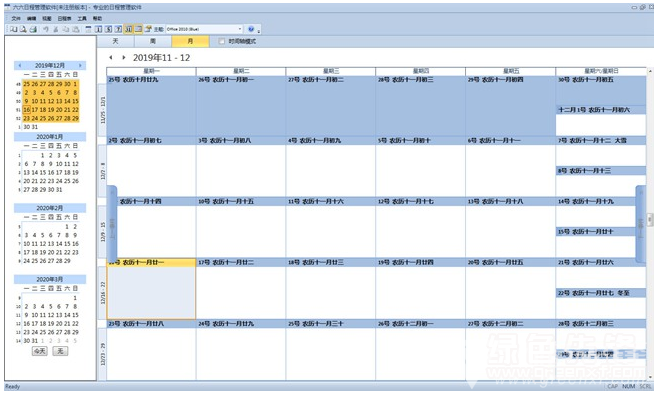
Task: Click the copy icon in the toolbar
Action: (x=66, y=29)
